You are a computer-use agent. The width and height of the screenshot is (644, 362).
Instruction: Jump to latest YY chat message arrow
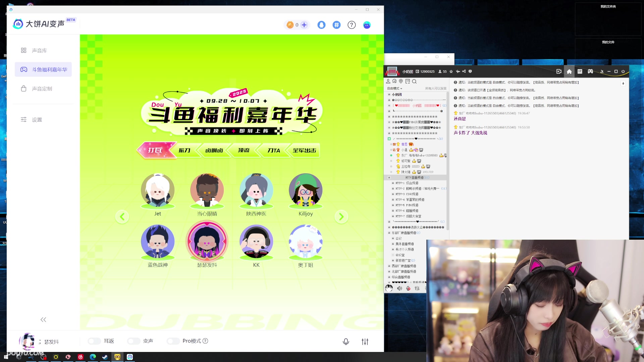(623, 83)
